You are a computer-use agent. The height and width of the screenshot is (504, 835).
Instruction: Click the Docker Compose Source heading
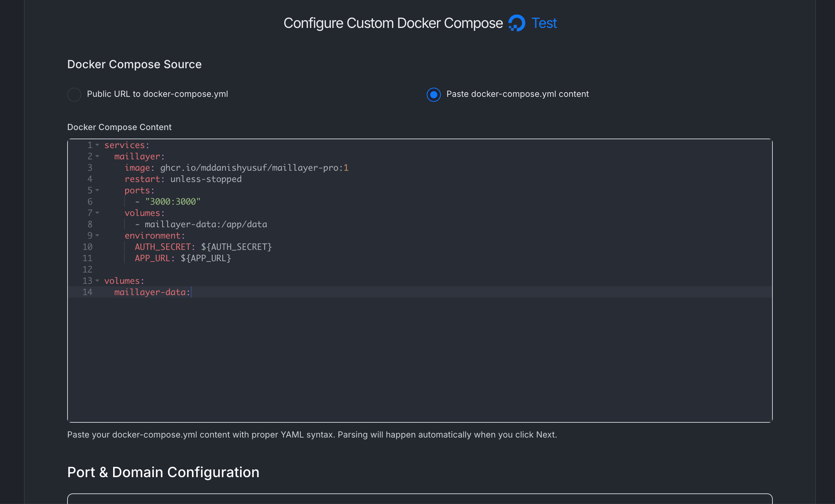[x=134, y=64]
